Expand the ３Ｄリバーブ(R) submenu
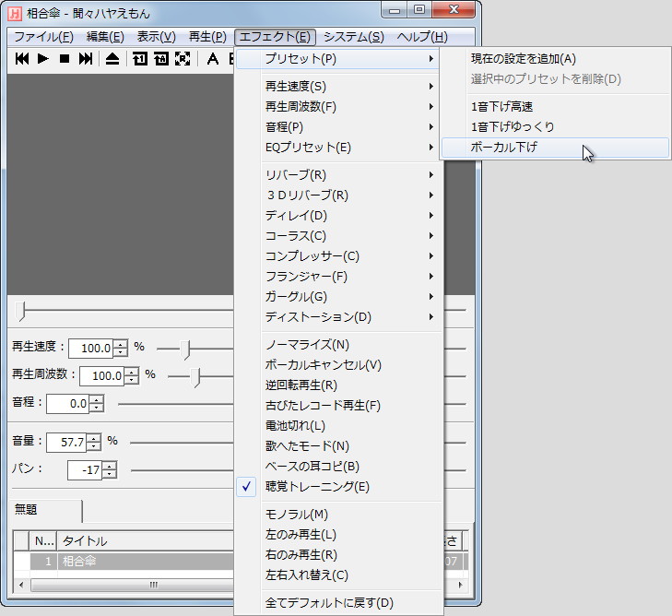 [x=339, y=195]
